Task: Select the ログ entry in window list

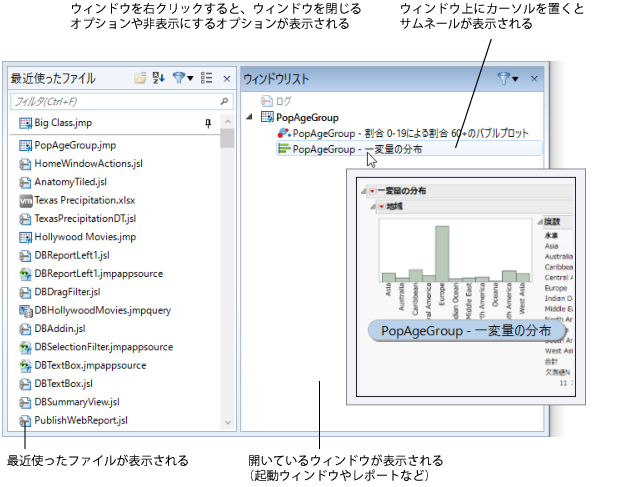Action: point(284,101)
